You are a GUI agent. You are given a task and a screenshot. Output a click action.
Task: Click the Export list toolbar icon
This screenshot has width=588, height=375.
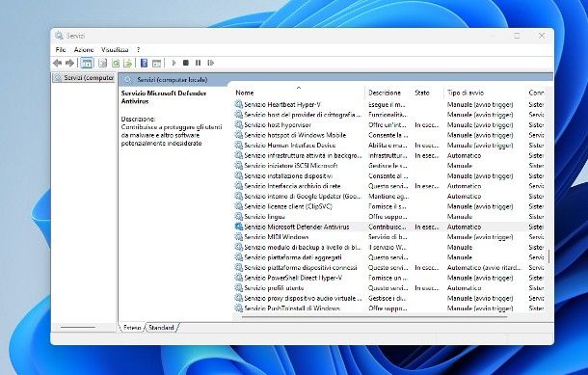coord(128,63)
